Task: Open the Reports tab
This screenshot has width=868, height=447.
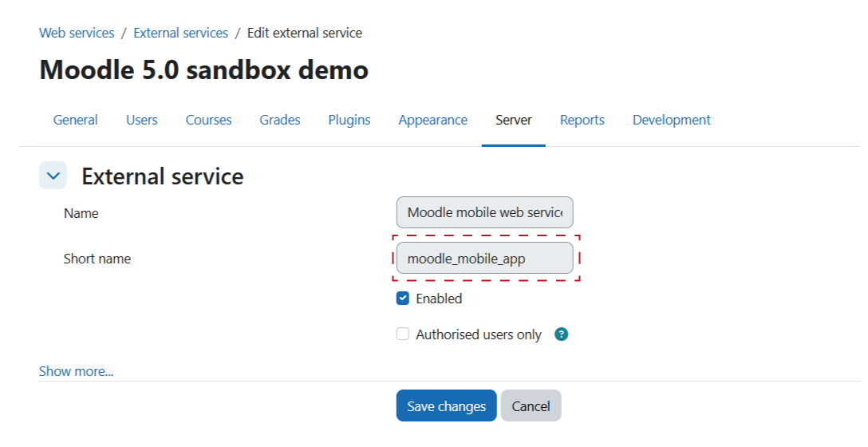Action: (582, 120)
